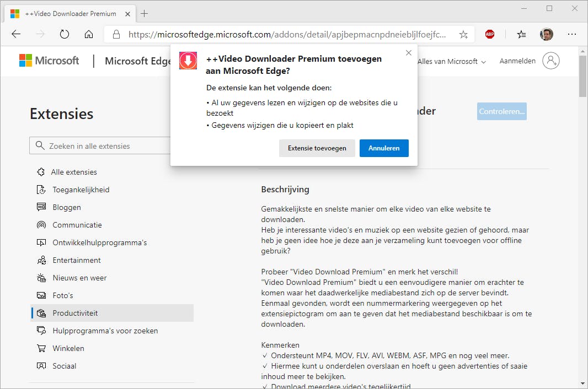The image size is (588, 389).
Task: Open a new browser tab
Action: pyautogui.click(x=144, y=13)
